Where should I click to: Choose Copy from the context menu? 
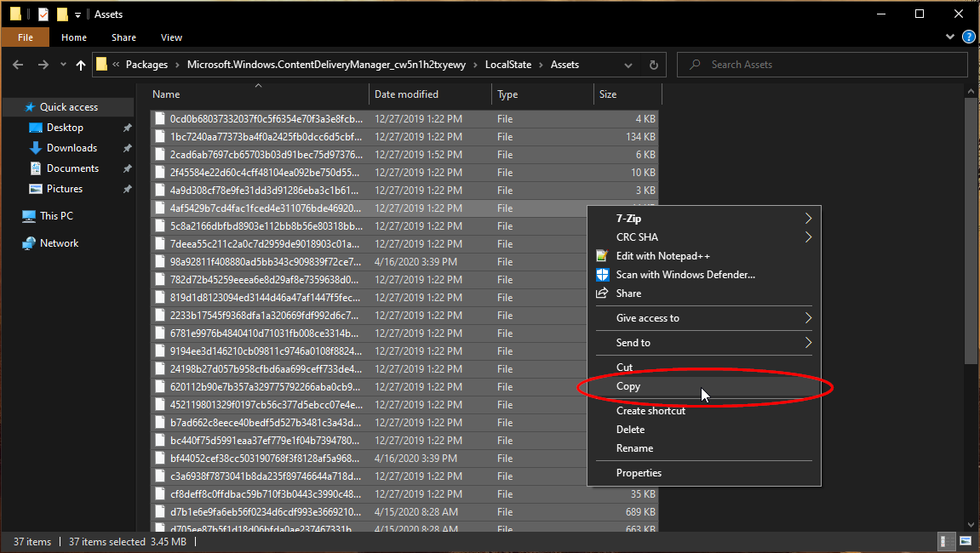tap(628, 386)
